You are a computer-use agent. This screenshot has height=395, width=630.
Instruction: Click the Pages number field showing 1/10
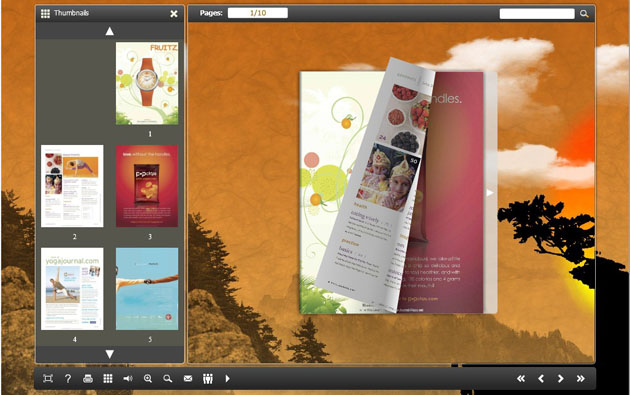click(x=258, y=13)
